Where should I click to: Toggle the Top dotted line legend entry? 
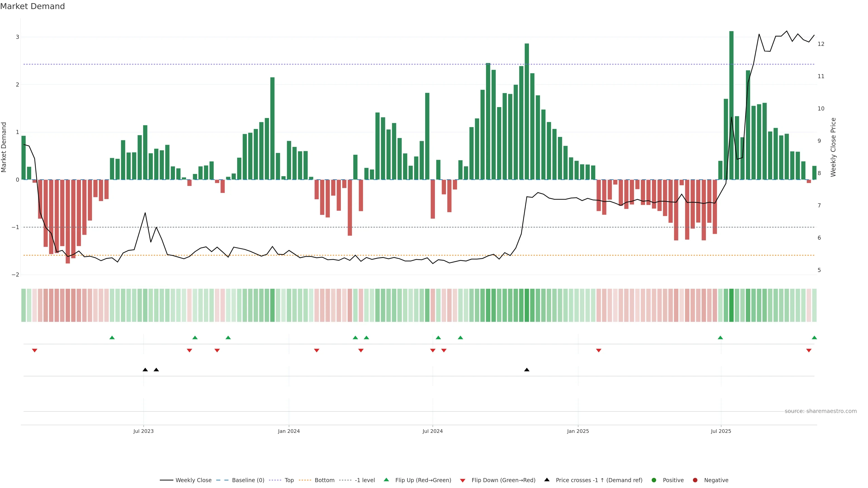point(289,480)
